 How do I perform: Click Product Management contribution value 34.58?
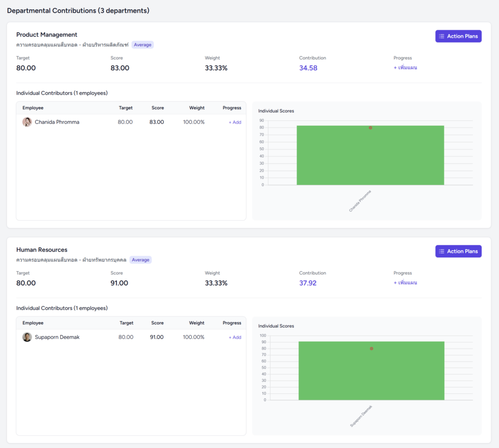coord(308,68)
